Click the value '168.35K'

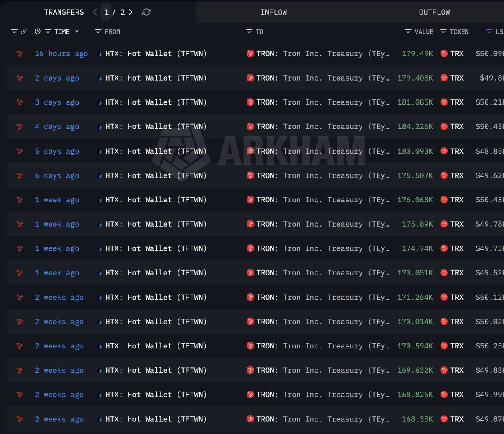(417, 419)
